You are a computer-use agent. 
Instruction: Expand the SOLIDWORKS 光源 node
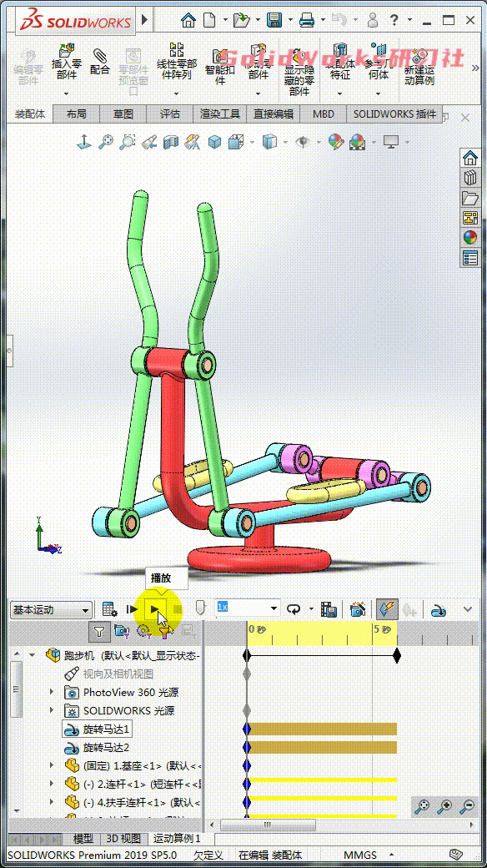tap(53, 710)
